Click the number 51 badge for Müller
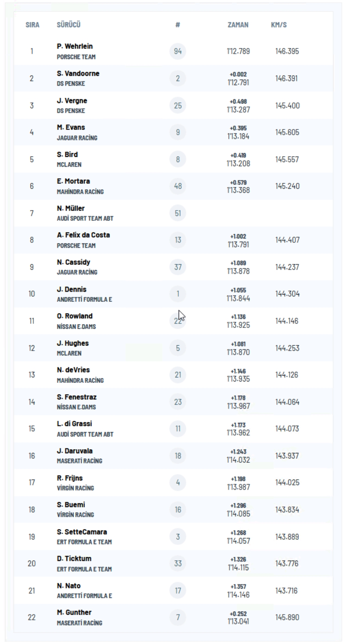The image size is (345, 644). coord(178,213)
